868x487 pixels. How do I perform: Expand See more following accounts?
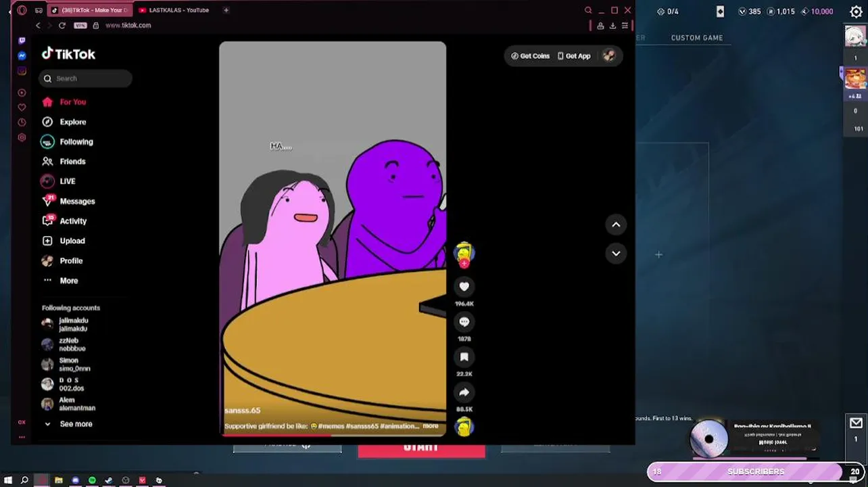[68, 424]
